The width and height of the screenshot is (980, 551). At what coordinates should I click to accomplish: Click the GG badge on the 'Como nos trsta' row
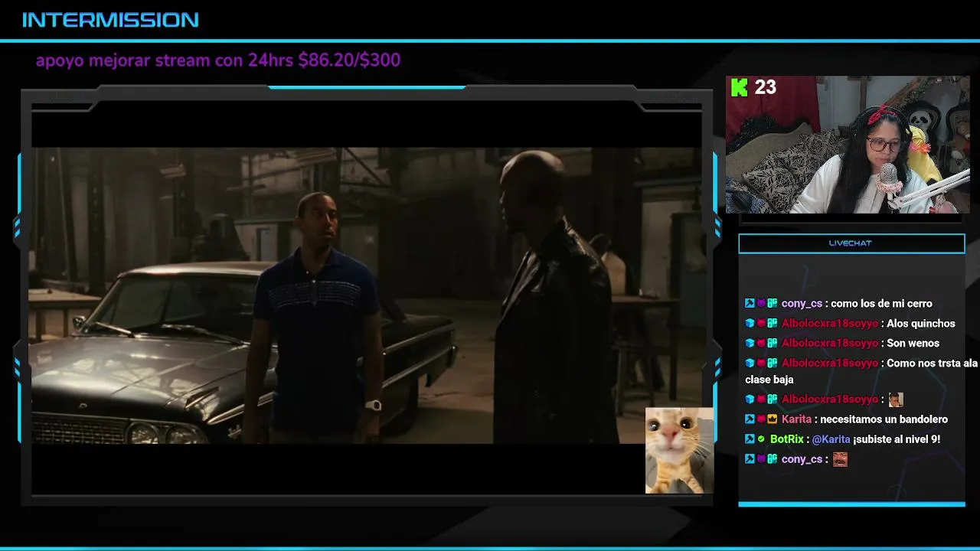[x=773, y=364]
